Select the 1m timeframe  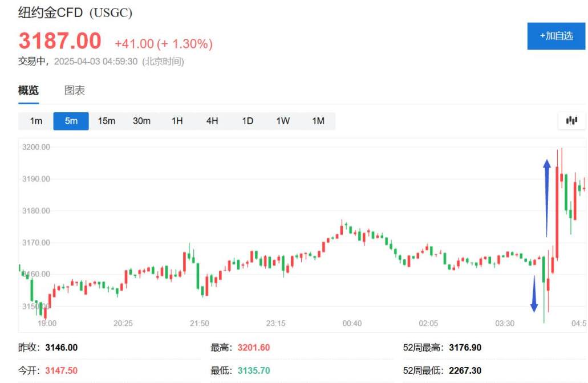(35, 120)
